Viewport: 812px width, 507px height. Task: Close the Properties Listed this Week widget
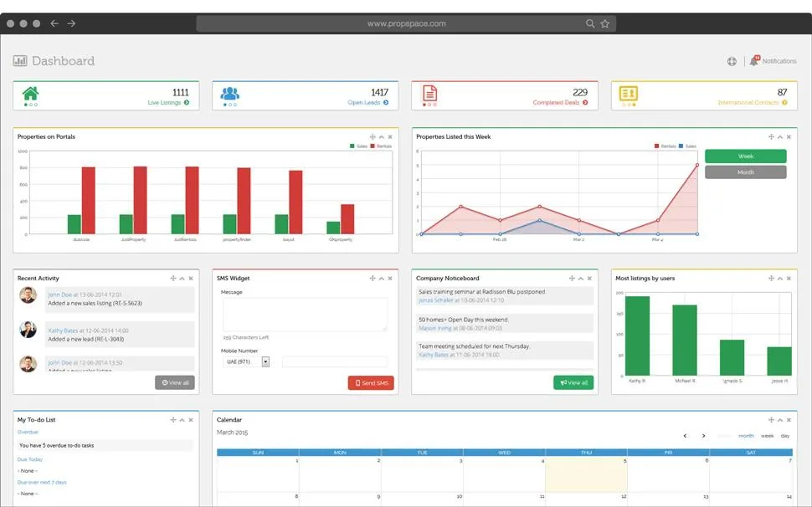coord(789,136)
